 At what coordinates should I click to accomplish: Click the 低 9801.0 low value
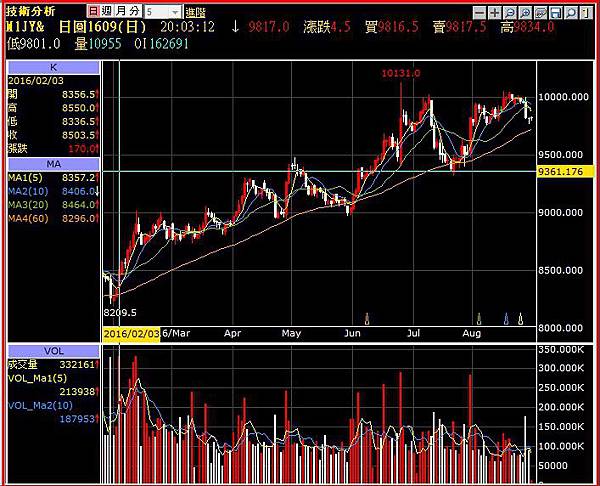tap(34, 44)
